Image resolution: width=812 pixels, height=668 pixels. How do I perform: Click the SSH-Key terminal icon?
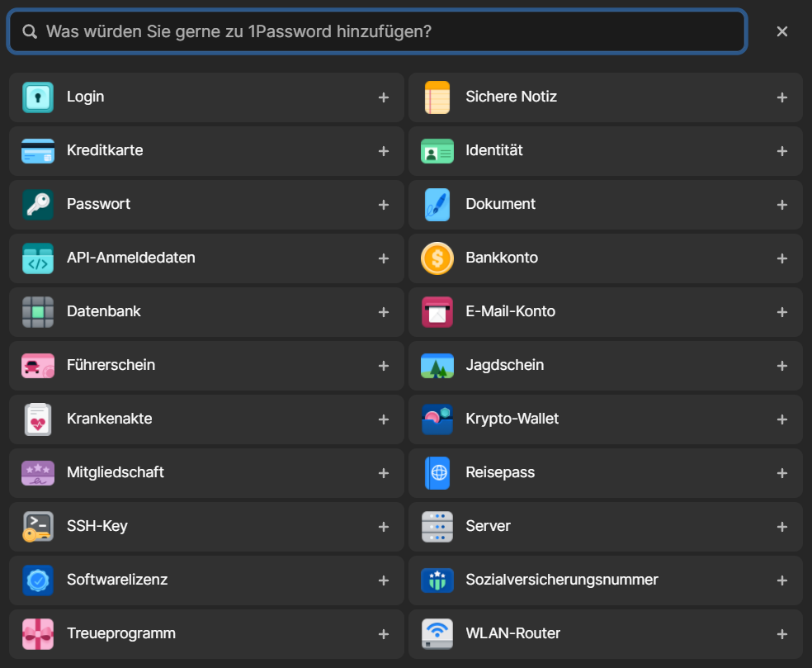(38, 527)
